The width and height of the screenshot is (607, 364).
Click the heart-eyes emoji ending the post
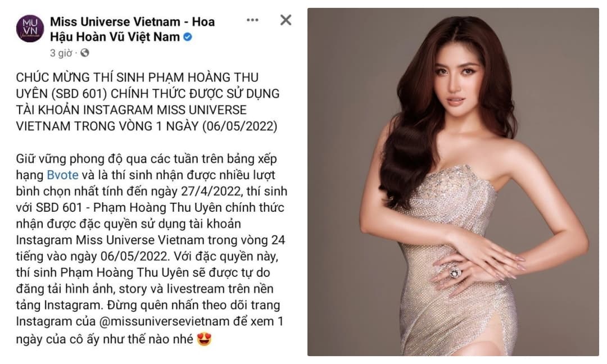[205, 339]
